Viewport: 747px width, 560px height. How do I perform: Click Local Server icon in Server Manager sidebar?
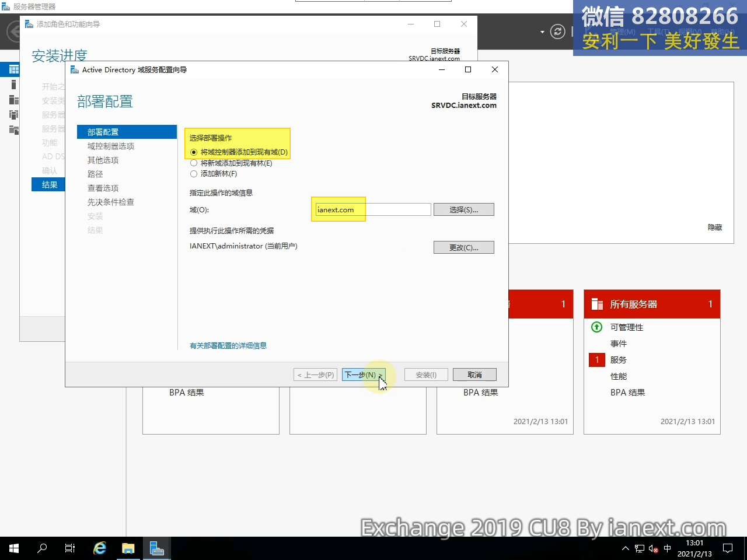(14, 85)
